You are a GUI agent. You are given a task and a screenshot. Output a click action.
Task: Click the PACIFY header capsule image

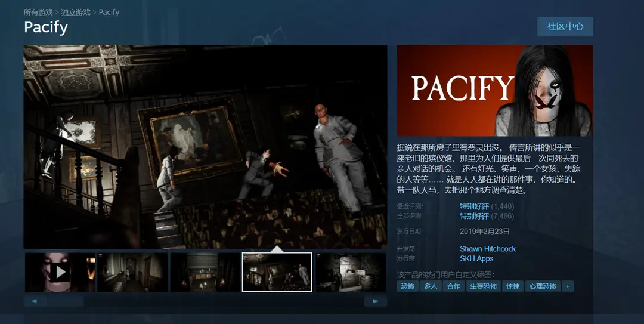495,91
